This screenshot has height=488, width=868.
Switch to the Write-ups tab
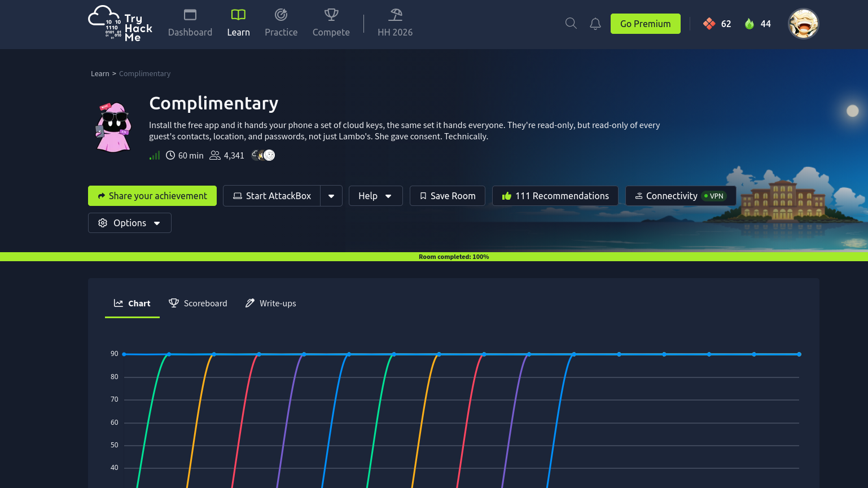[271, 304]
